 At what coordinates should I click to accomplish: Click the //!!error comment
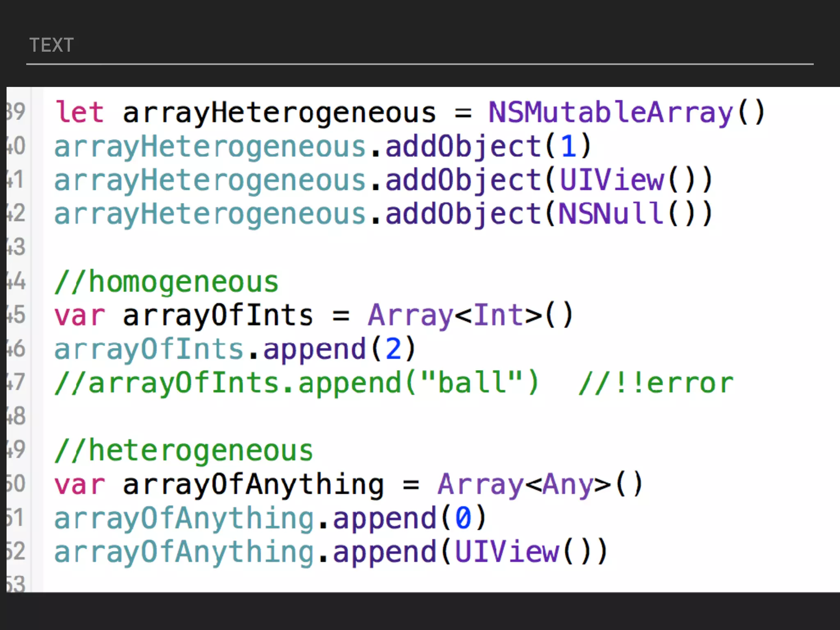[655, 383]
